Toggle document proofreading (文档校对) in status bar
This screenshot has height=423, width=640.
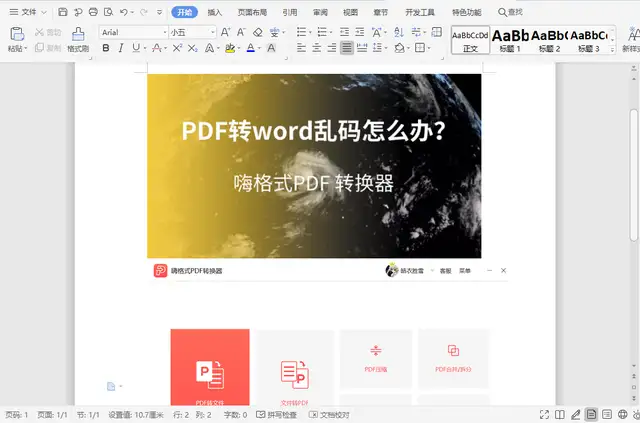coord(329,415)
